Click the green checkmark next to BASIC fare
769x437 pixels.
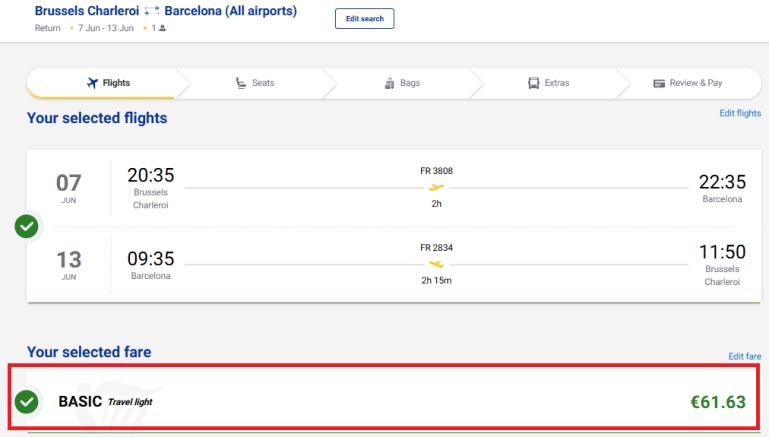click(x=27, y=402)
